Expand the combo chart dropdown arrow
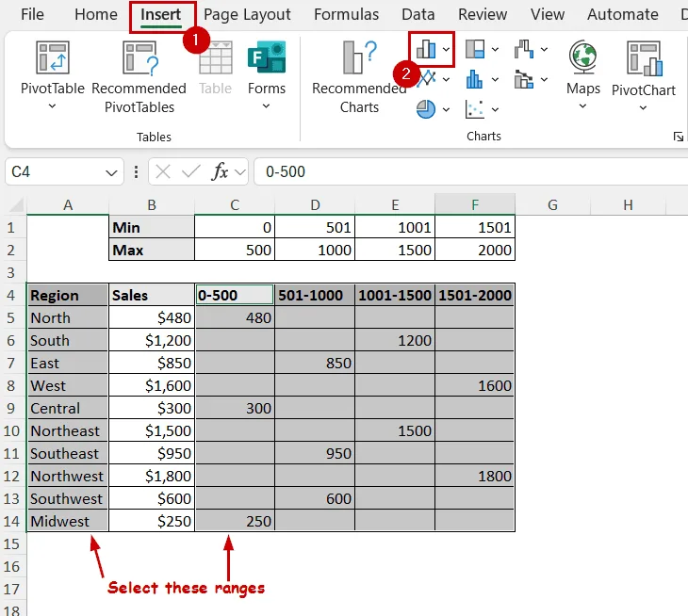 [x=544, y=79]
